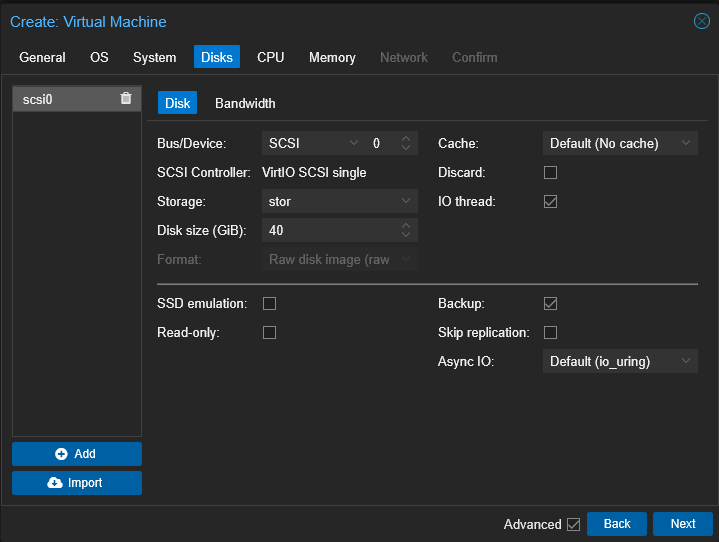
Task: Proceed with the Next button
Action: tap(682, 524)
